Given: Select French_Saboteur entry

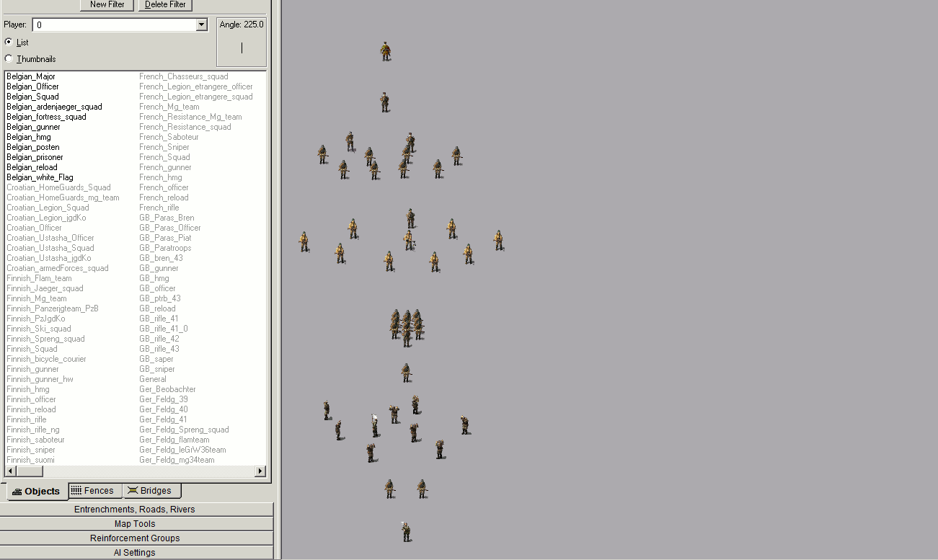Looking at the screenshot, I should pos(169,137).
